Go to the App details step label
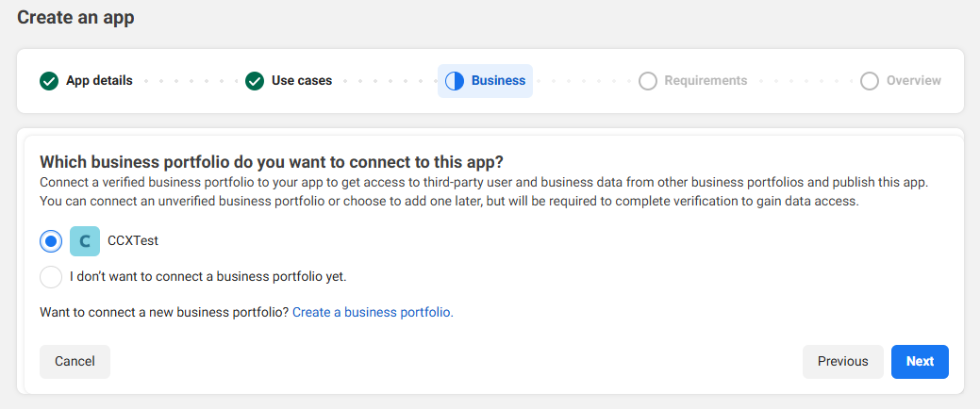This screenshot has height=409, width=980. (x=99, y=81)
